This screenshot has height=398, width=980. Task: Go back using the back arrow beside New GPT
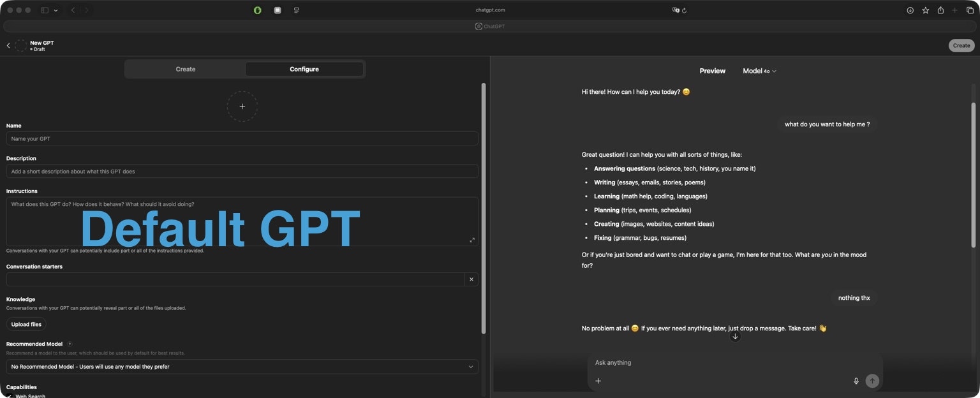[x=8, y=45]
